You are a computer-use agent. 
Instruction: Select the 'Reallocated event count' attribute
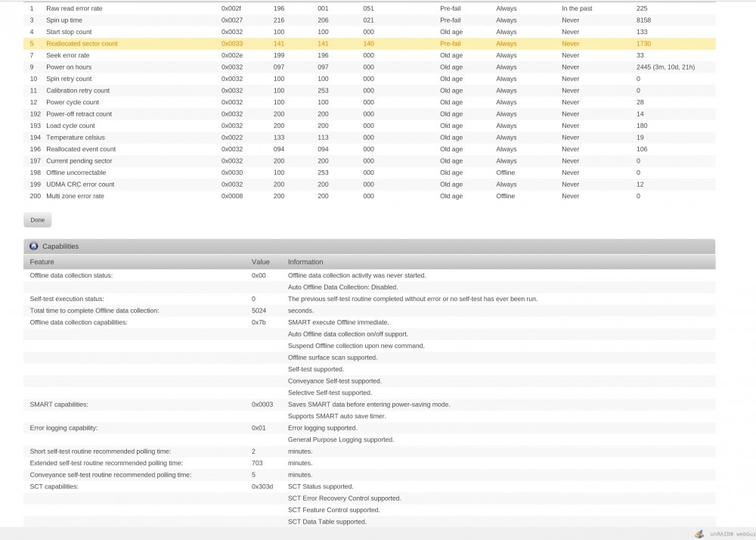(x=81, y=149)
